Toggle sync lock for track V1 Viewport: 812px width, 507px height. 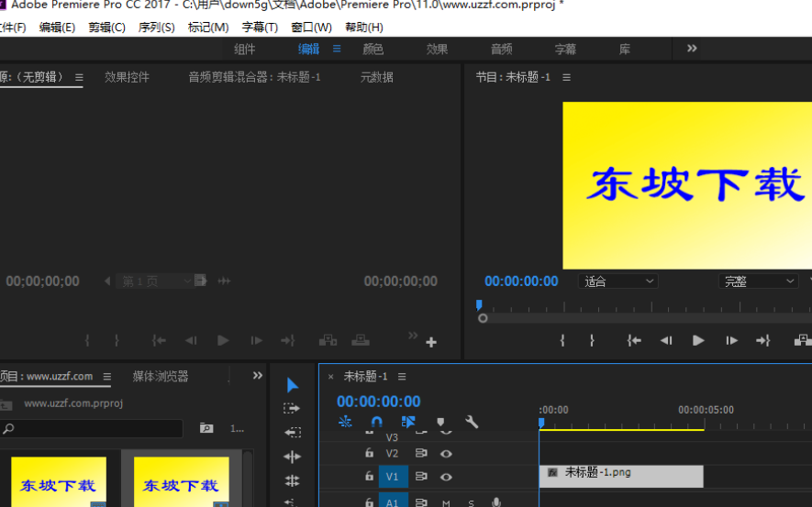point(421,477)
